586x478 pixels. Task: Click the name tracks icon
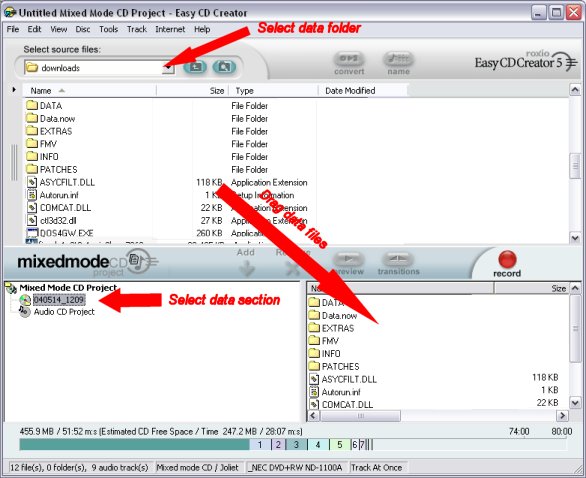(x=398, y=59)
